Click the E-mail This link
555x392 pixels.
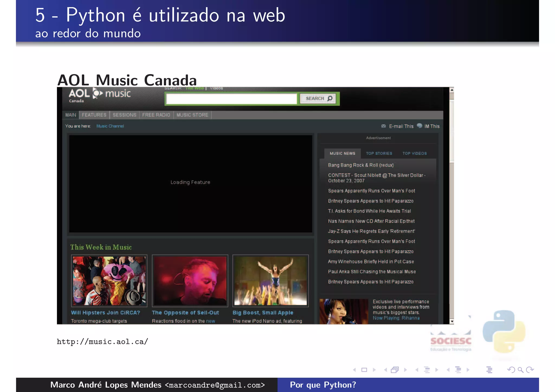[x=401, y=126]
